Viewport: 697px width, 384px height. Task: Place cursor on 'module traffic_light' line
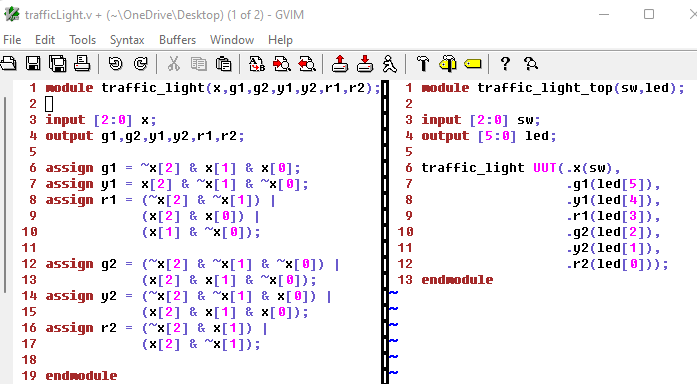coord(213,88)
